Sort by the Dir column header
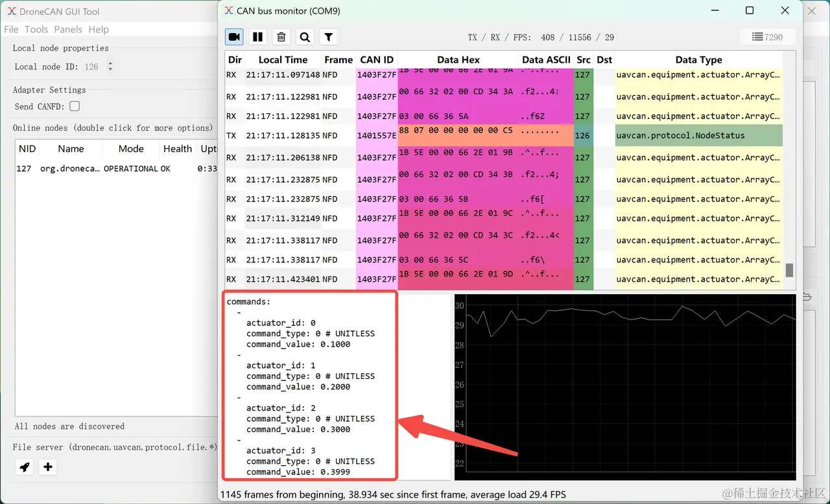 [x=235, y=60]
